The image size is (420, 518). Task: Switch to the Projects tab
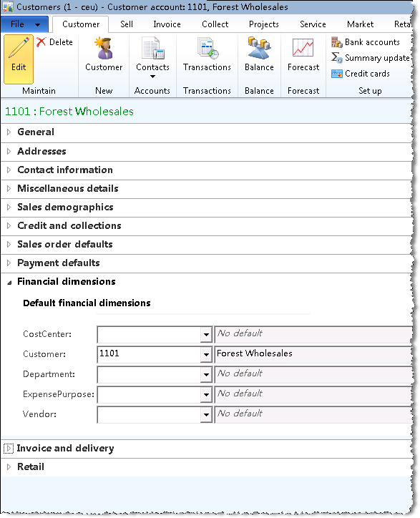point(264,24)
